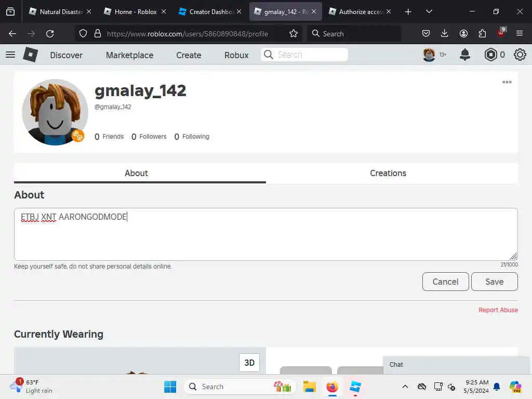Open the notifications bell in Roblox header
532x399 pixels.
coord(465,55)
